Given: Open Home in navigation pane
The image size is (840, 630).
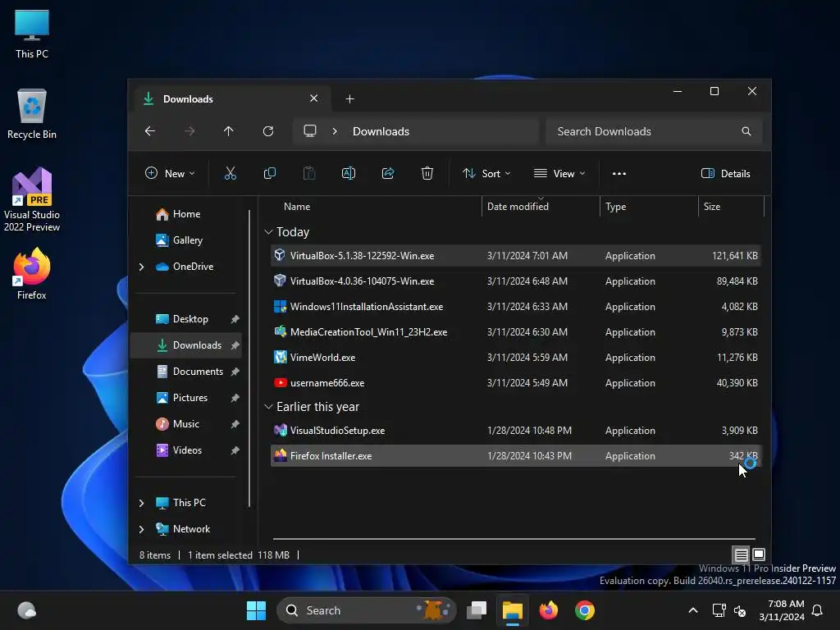Looking at the screenshot, I should click(x=186, y=214).
